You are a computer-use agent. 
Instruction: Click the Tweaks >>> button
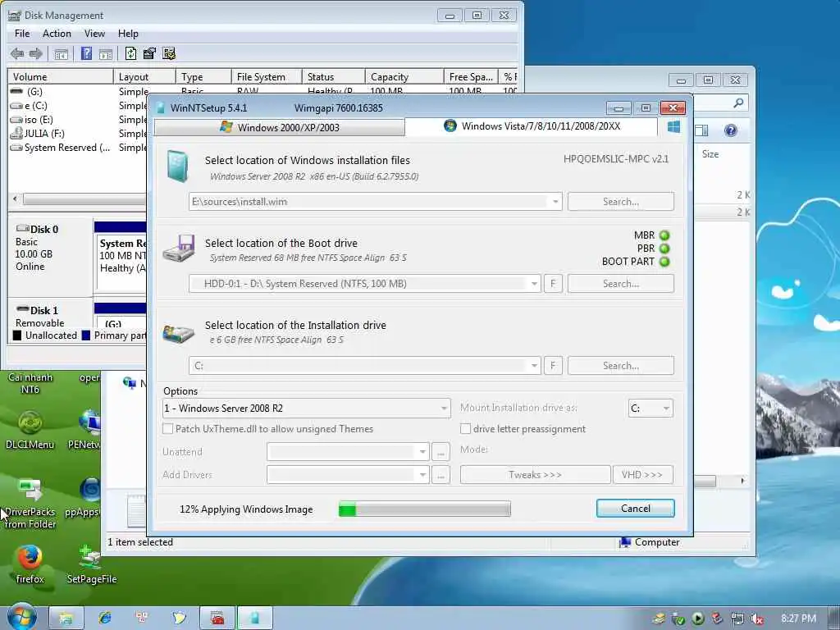pos(535,475)
